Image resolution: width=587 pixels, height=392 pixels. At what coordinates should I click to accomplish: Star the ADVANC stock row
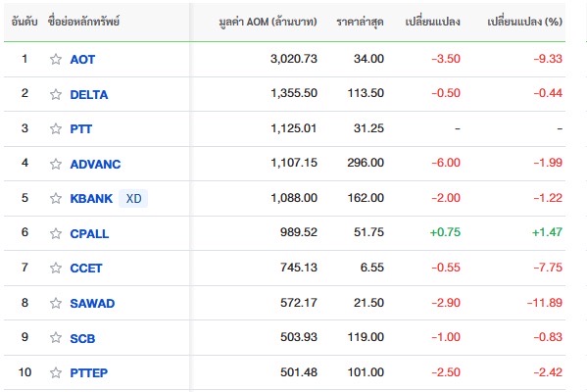(x=56, y=164)
